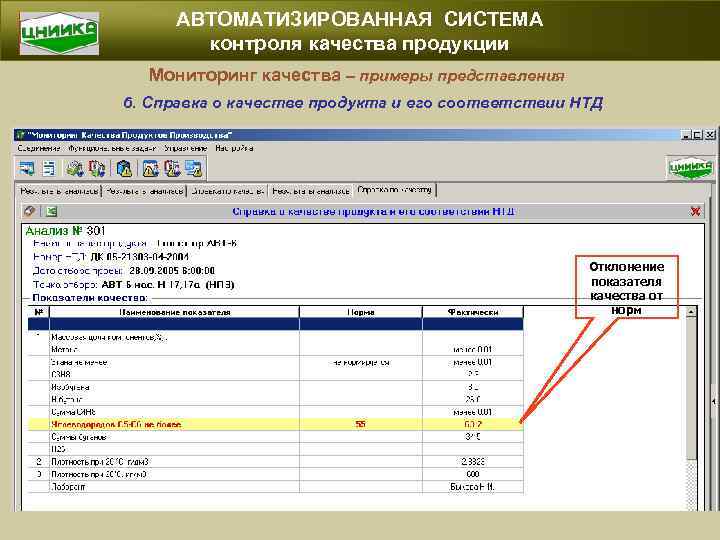The width and height of the screenshot is (720, 540).
Task: Open the Функциональные задачи menu
Action: coord(112,148)
